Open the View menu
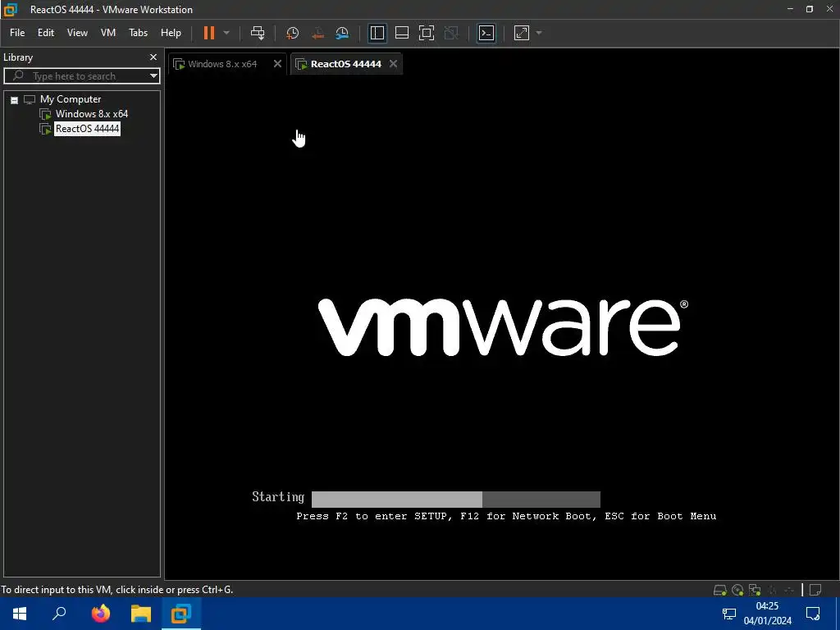Image resolution: width=840 pixels, height=630 pixels. 77,33
